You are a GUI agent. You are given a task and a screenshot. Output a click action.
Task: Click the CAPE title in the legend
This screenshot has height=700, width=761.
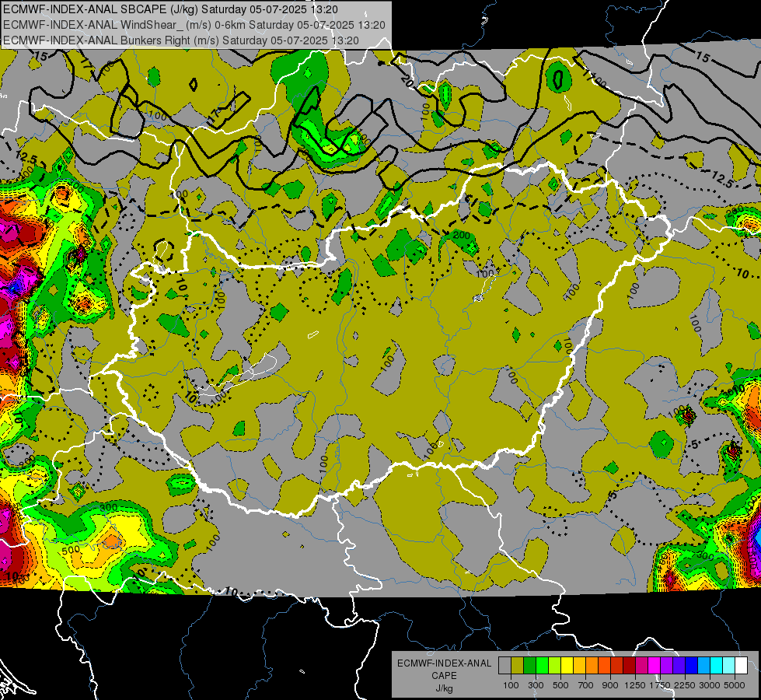point(444,676)
